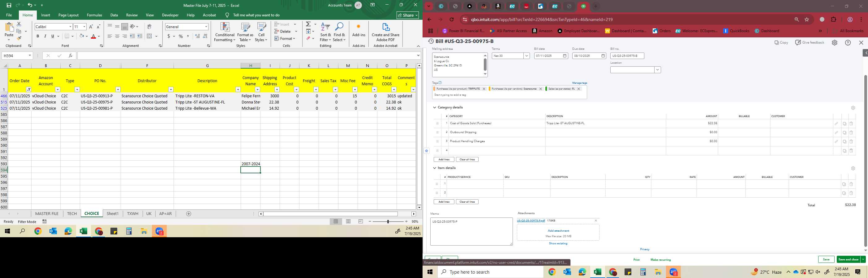Toggle Italic formatting in Excel ribbon
Image resolution: width=868 pixels, height=278 pixels.
[x=45, y=36]
